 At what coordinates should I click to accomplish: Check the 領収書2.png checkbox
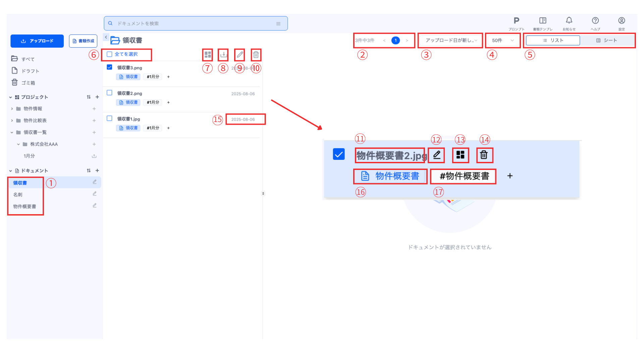coord(109,93)
